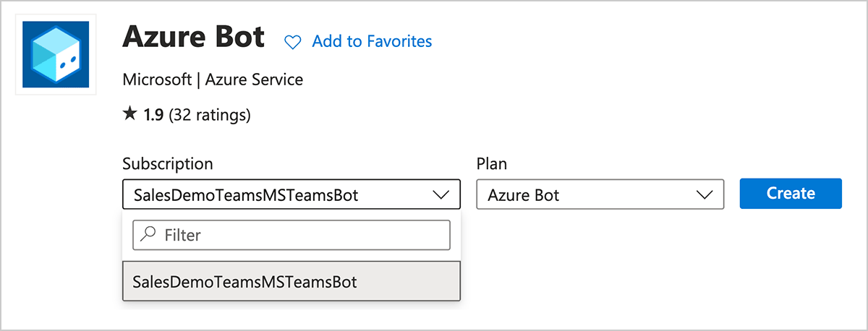
Task: Click the star rating icon
Action: pos(129,114)
